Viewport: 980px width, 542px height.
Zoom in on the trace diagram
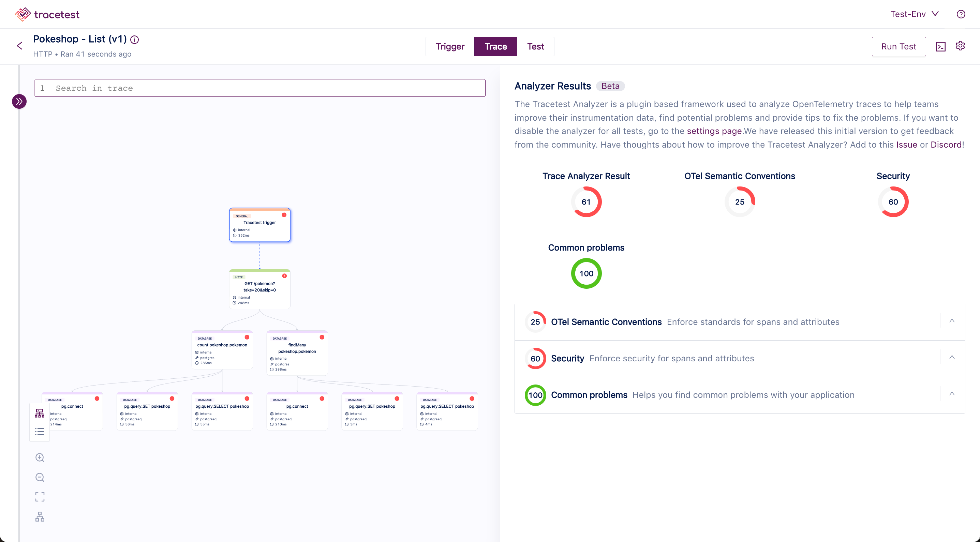[40, 457]
